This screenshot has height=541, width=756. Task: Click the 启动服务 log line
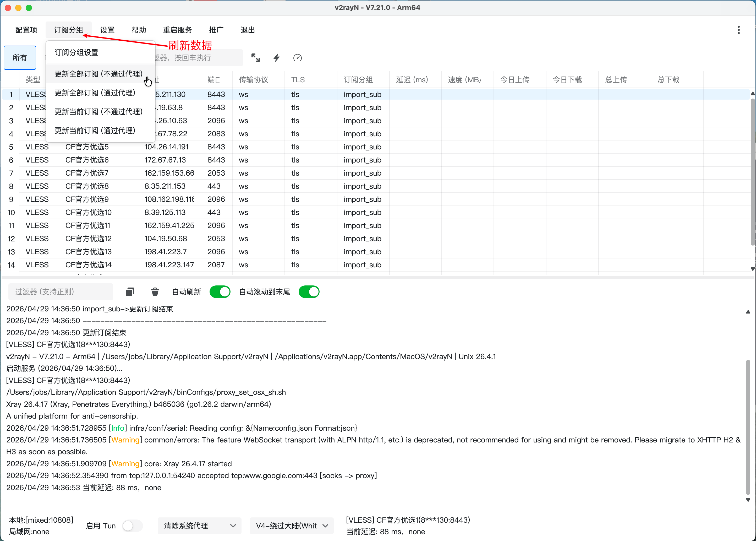(65, 368)
